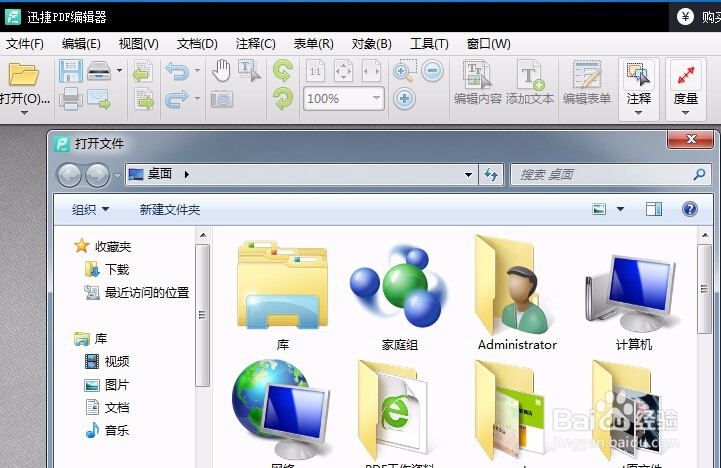
Task: Click the dialog Forward navigation button
Action: (97, 175)
